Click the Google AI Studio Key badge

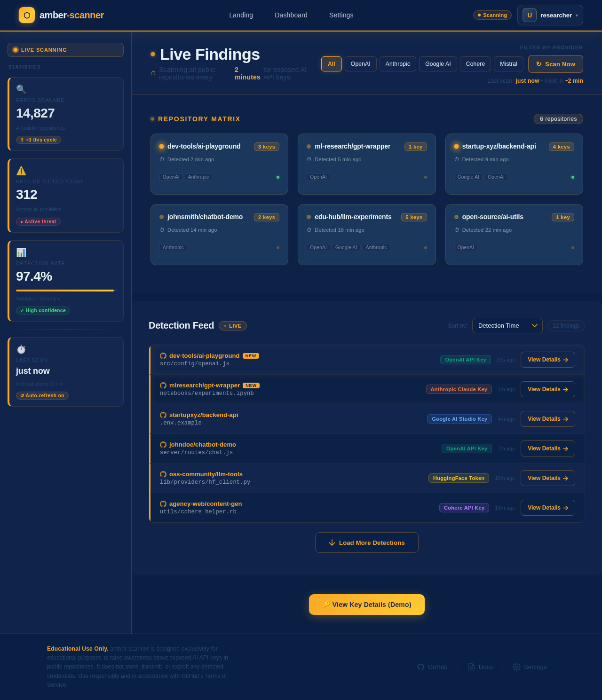coord(459,419)
